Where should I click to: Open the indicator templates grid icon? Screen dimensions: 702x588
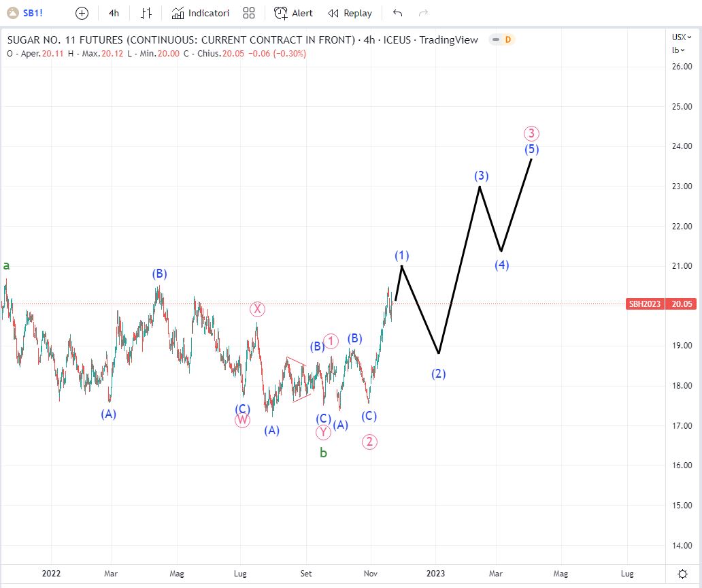tap(249, 14)
